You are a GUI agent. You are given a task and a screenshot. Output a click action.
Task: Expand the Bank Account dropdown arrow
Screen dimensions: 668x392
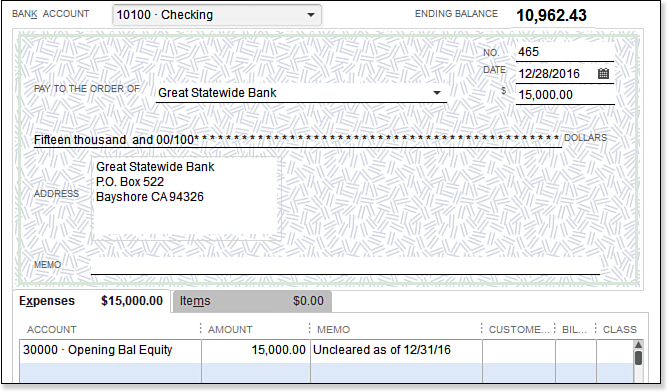(311, 15)
